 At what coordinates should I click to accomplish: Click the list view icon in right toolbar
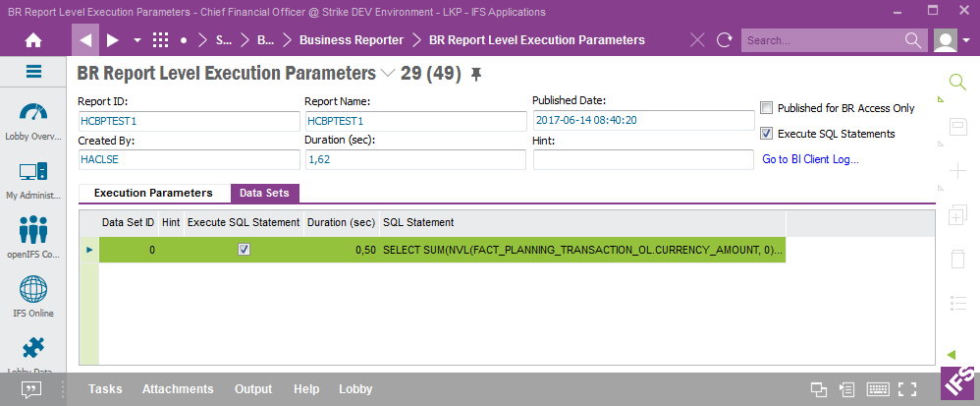[x=957, y=303]
